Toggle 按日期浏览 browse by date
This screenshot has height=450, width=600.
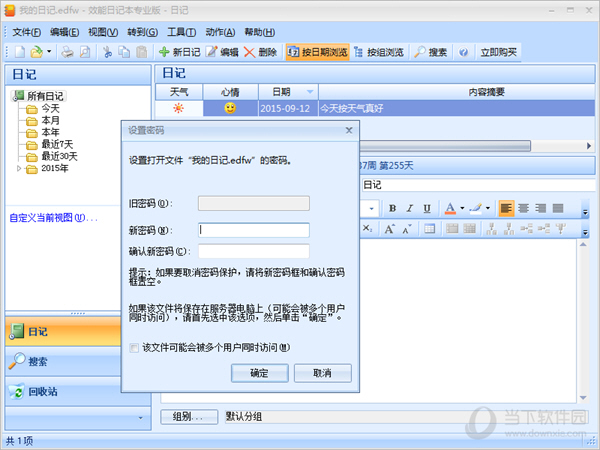click(x=317, y=52)
